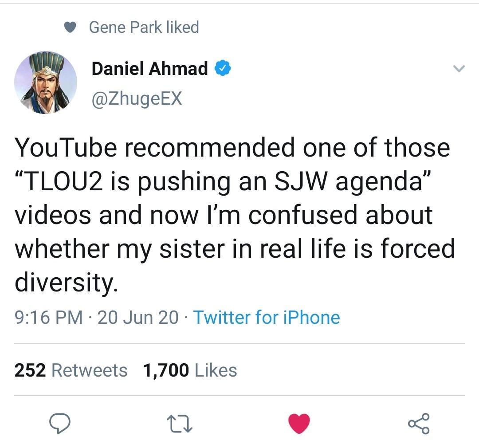
Task: Click the word diversity ending the tweet
Action: 67,282
